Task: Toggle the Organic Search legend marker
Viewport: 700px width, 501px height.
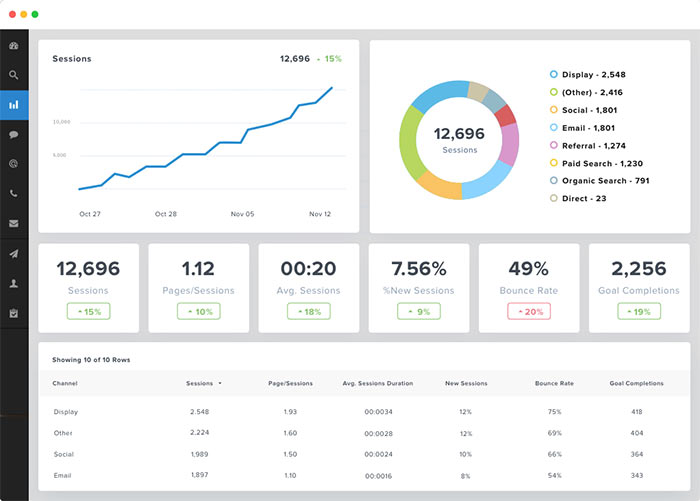Action: pyautogui.click(x=553, y=181)
